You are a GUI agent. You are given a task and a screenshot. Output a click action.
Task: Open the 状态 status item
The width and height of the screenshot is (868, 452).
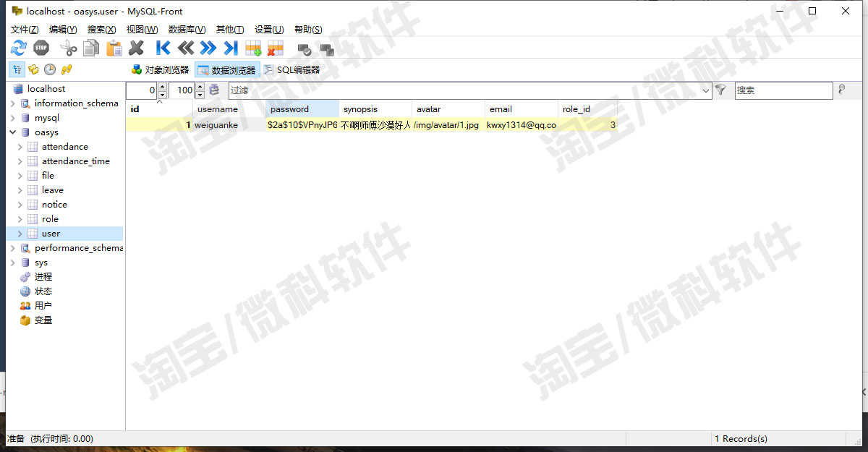pos(43,291)
